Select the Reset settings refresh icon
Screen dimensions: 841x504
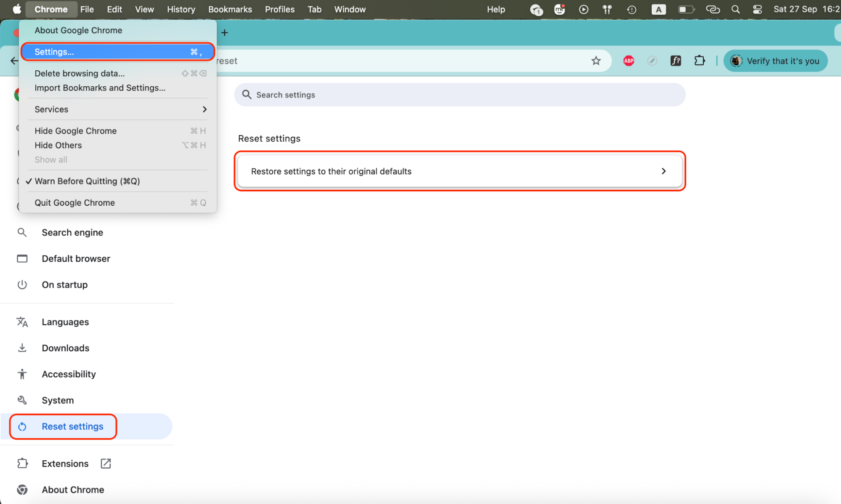pos(22,426)
